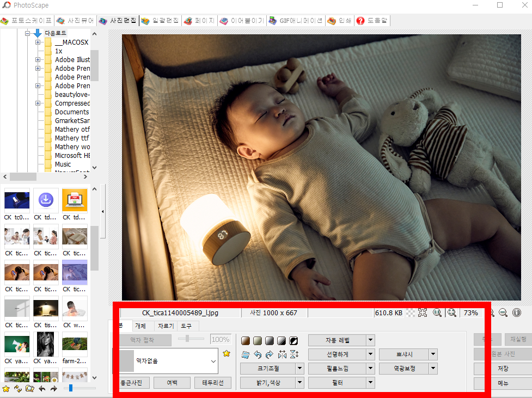Open the dropdown arrow next to 밝기,색상
The image size is (532, 398).
300,383
